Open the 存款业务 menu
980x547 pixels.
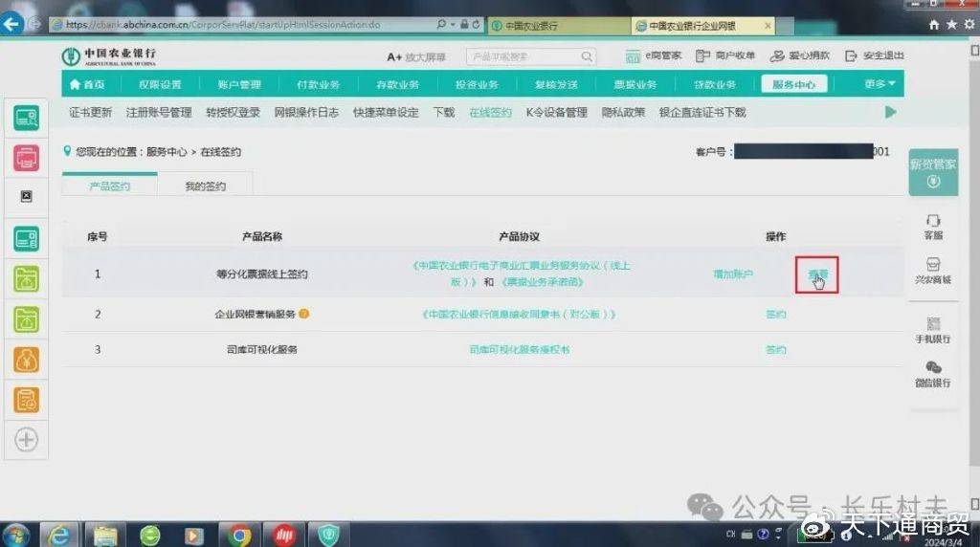(397, 84)
